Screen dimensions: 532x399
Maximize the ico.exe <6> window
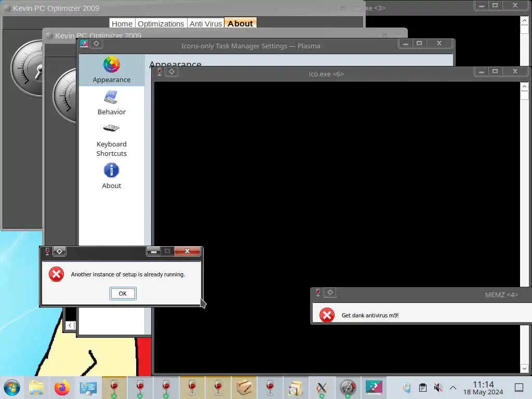point(495,71)
